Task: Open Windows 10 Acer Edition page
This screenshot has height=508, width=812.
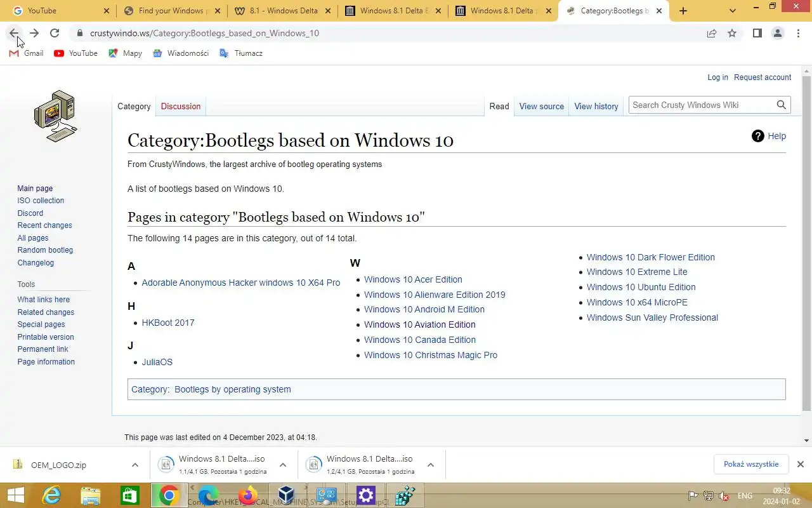Action: coord(413,279)
